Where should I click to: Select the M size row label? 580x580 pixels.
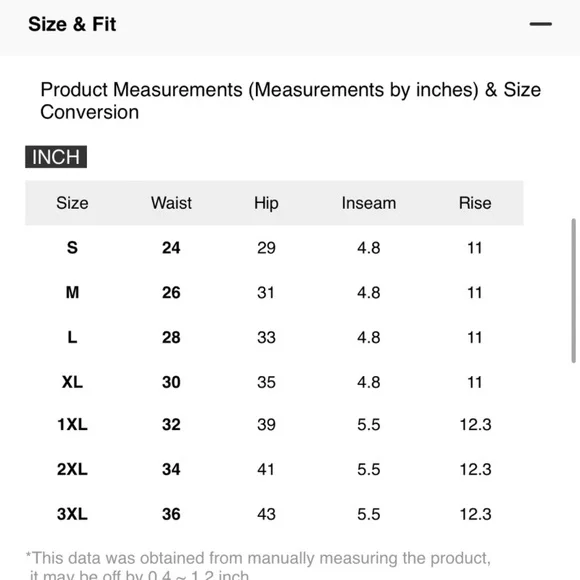pos(72,293)
